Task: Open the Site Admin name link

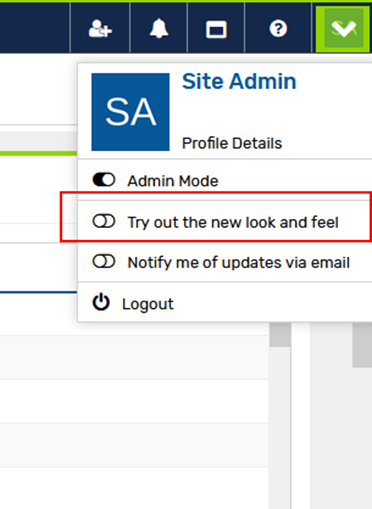Action: (239, 81)
